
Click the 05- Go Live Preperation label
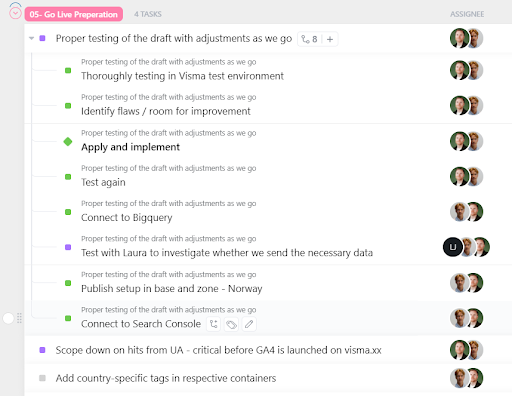(x=74, y=14)
